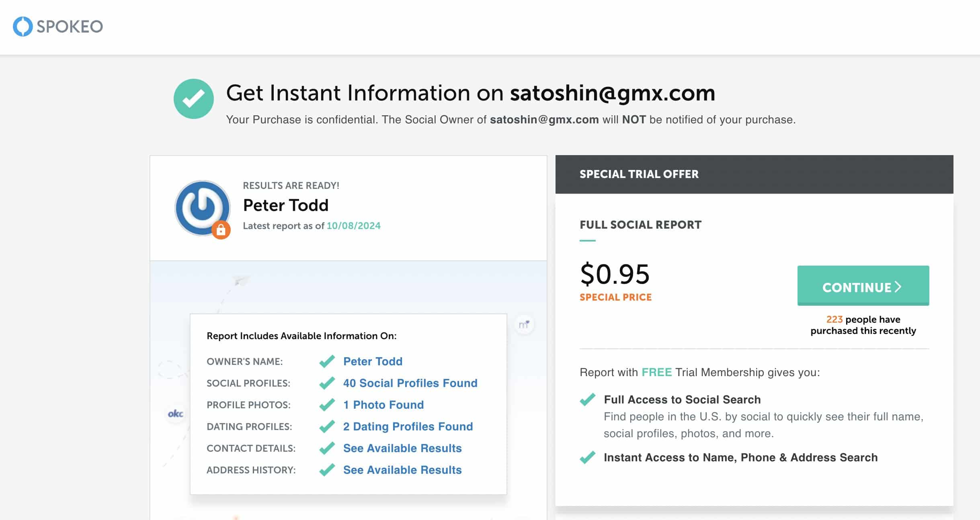Open Contact Details See Available Results
This screenshot has height=520, width=980.
402,448
